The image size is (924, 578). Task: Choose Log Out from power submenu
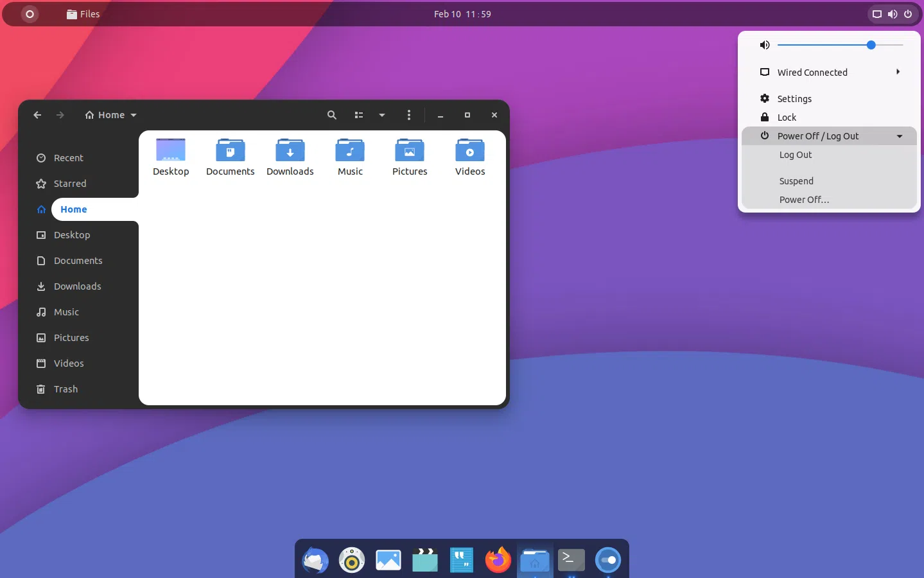click(x=796, y=155)
